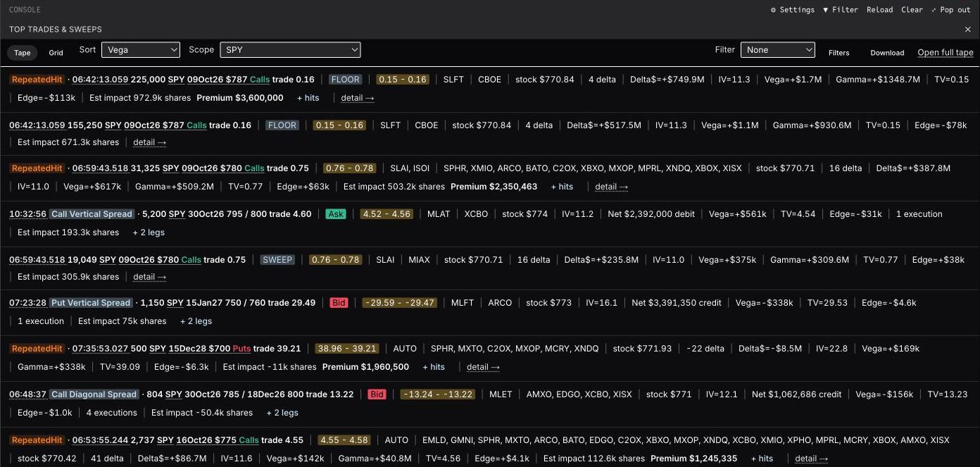The height and width of the screenshot is (467, 980).
Task: Click RepeatedHit tag on 06:59:43.518 trade
Action: tap(37, 168)
